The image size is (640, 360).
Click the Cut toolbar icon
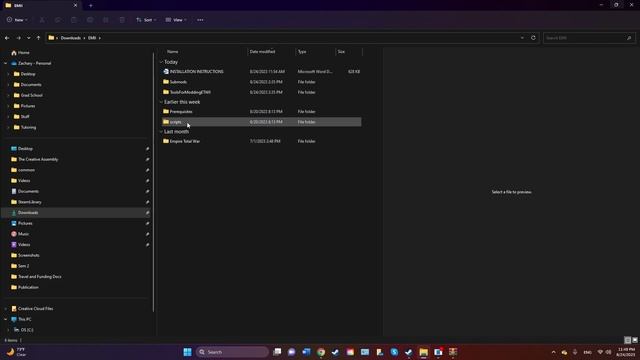pyautogui.click(x=42, y=20)
